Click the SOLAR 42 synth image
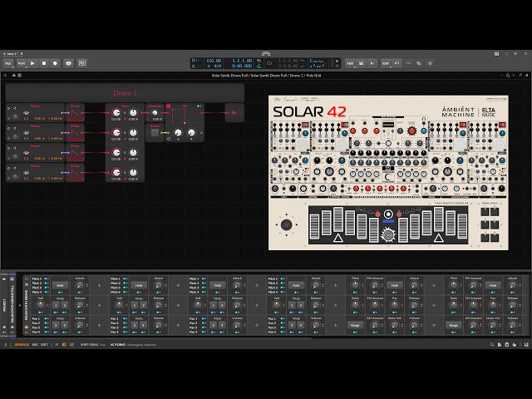Image resolution: width=532 pixels, height=399 pixels. point(388,173)
